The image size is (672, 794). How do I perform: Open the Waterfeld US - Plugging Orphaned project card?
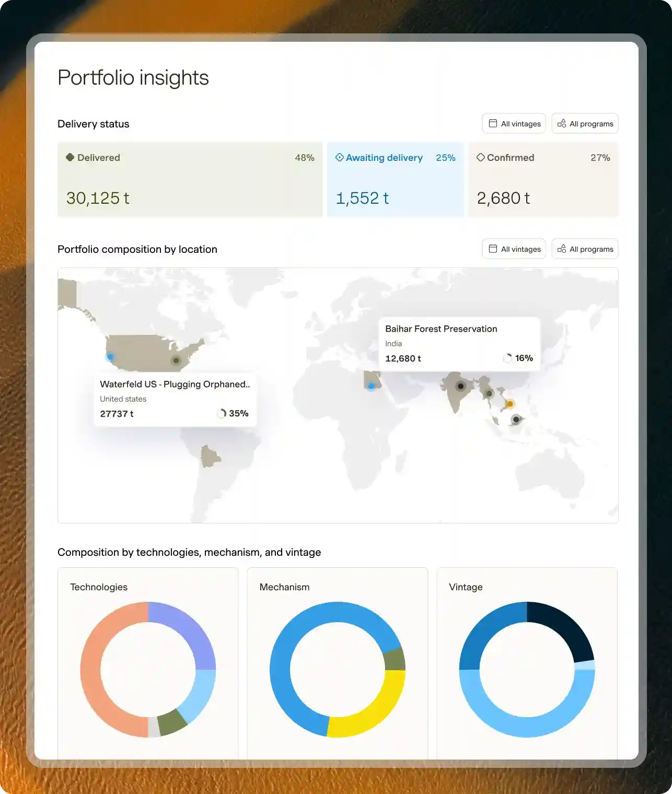tap(175, 399)
